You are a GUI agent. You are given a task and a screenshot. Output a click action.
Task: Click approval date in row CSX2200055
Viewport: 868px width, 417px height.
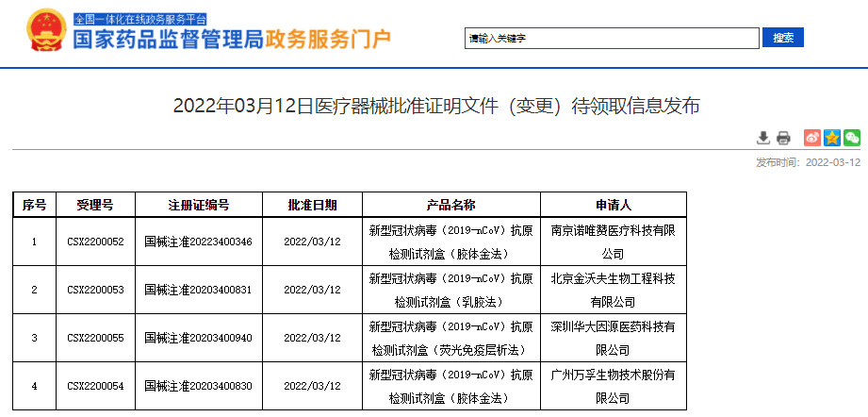tap(312, 338)
